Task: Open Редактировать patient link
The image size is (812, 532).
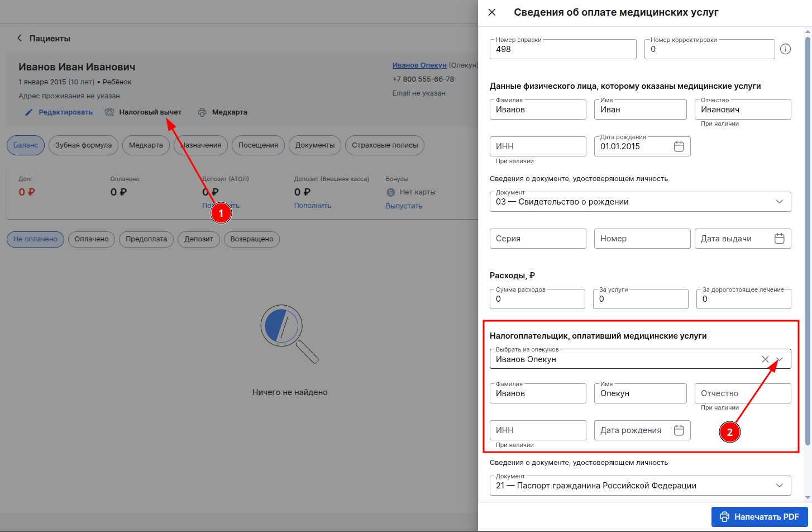Action: tap(65, 112)
